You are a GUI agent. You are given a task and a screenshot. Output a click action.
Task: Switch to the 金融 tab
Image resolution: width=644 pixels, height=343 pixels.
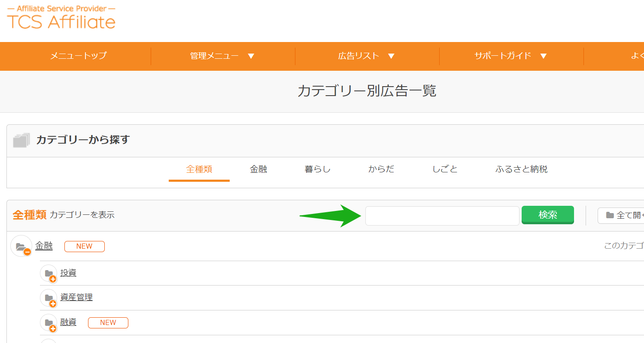258,169
